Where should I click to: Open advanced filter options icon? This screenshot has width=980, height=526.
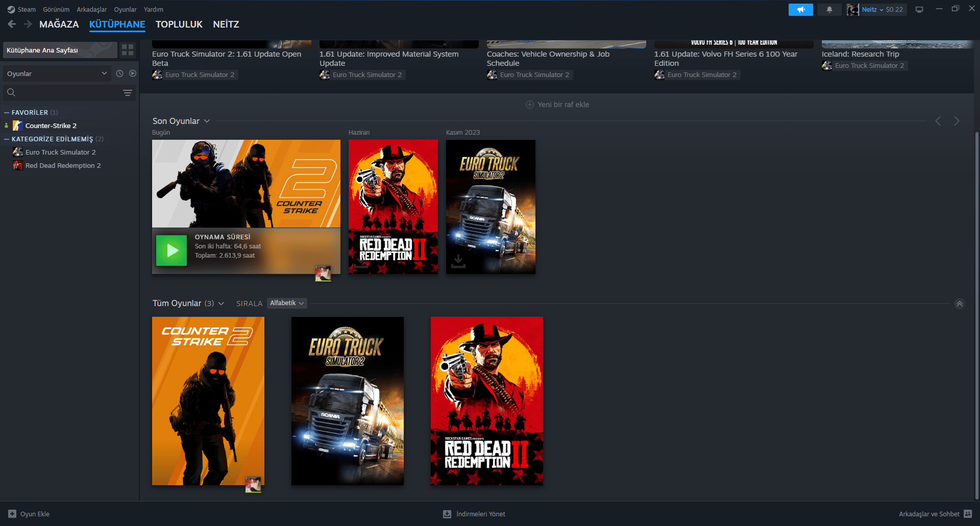[x=128, y=93]
